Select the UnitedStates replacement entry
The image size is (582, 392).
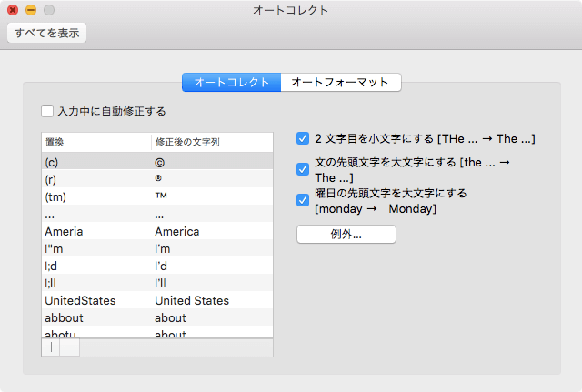156,300
